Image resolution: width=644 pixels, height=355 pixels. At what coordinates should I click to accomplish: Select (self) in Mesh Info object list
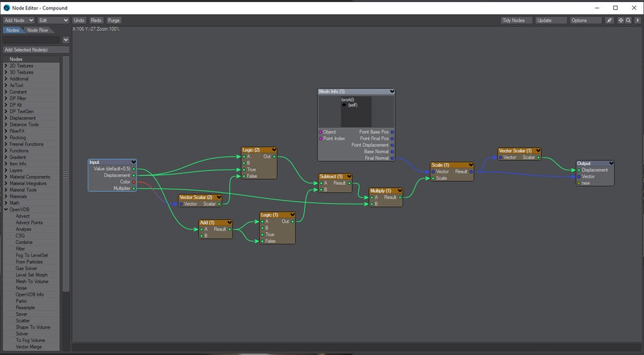(352, 105)
